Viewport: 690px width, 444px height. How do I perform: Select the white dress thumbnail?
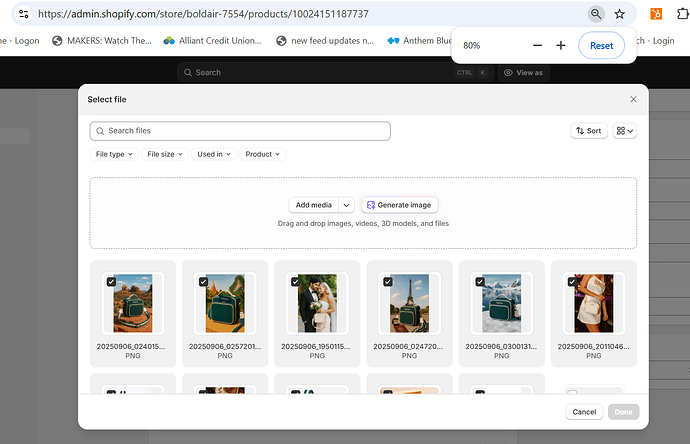[x=594, y=304]
